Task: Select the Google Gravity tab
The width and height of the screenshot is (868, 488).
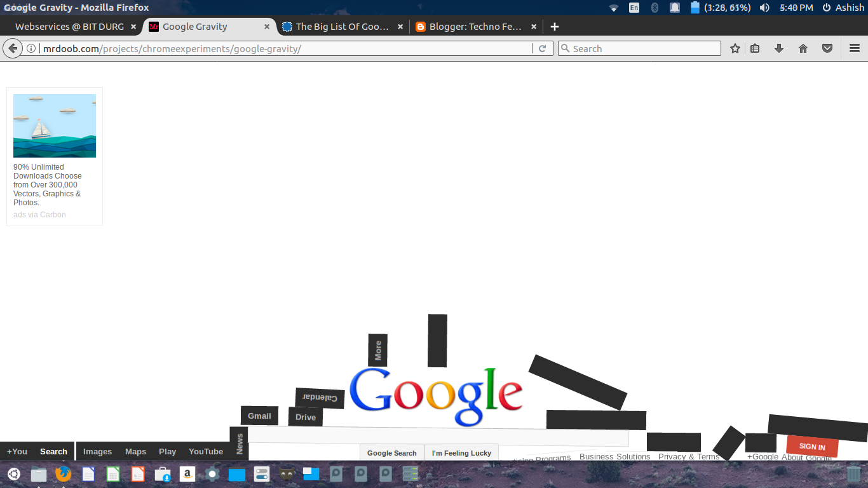Action: (210, 27)
